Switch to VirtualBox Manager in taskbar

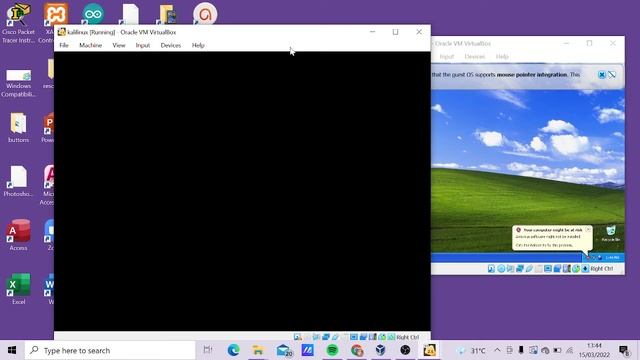[x=380, y=350]
